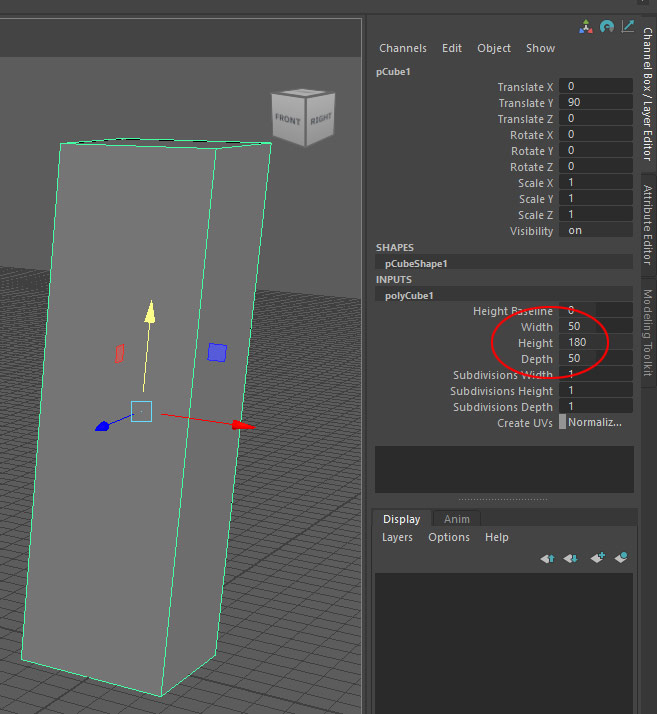Open the Channels menu

402,48
